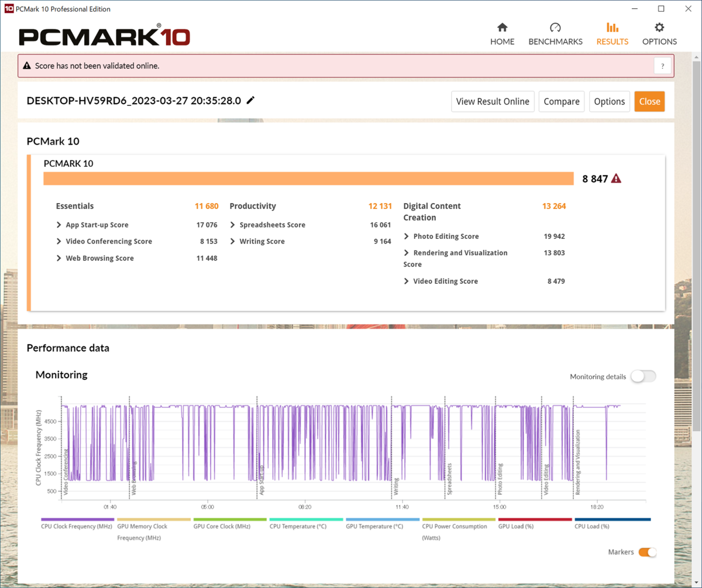Image resolution: width=702 pixels, height=588 pixels.
Task: Click the Video Editing marker in chart
Action: (546, 480)
